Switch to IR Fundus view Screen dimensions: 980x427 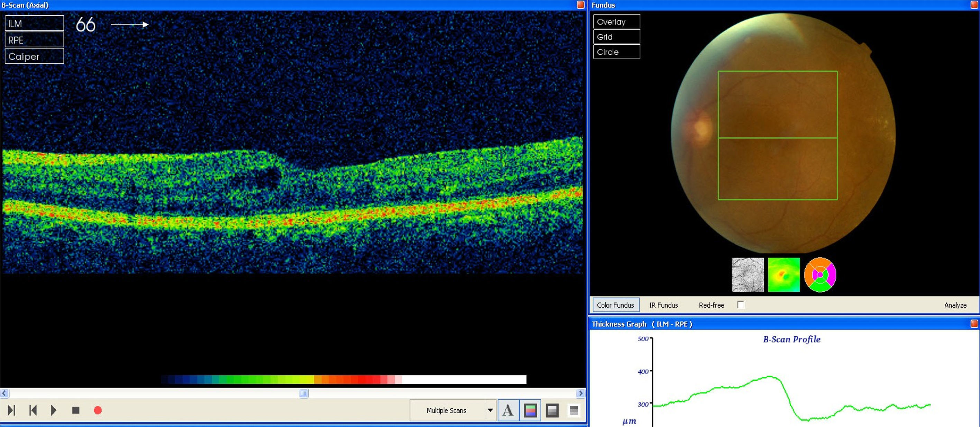[663, 305]
